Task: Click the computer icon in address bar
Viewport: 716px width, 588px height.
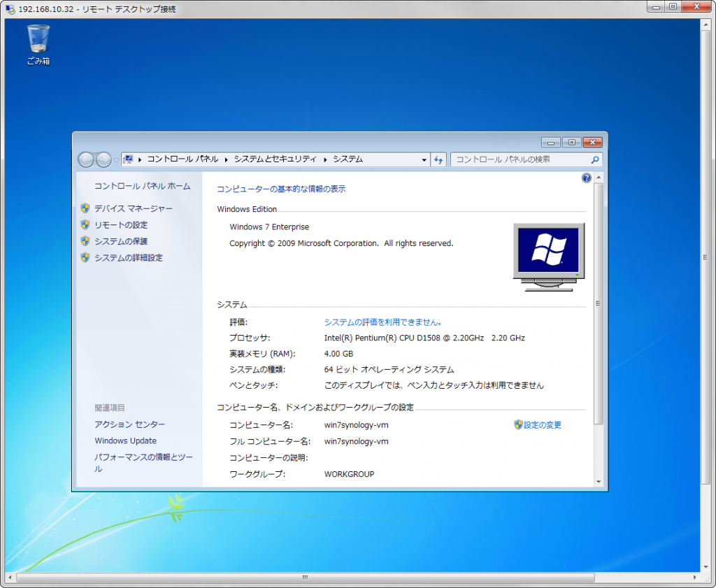Action: 129,159
